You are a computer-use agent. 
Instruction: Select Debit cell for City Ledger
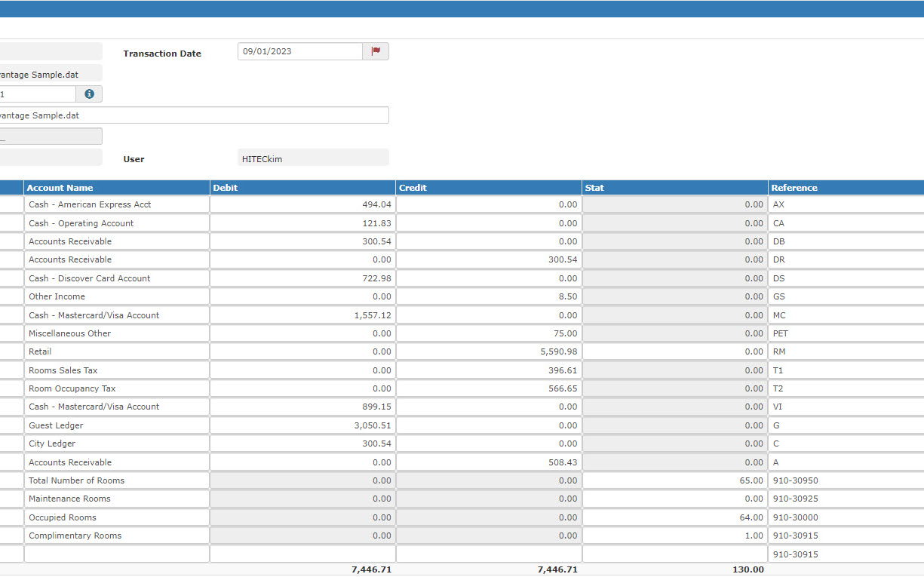(302, 443)
